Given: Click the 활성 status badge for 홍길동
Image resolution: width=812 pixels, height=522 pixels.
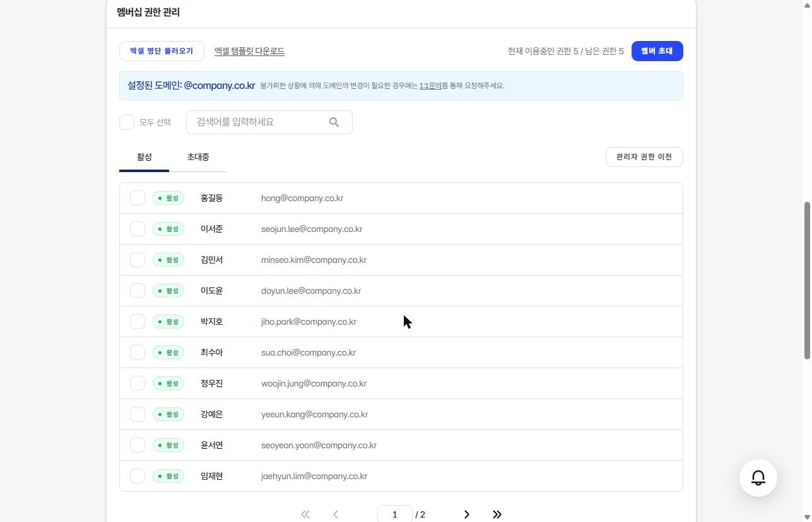Looking at the screenshot, I should pos(168,198).
